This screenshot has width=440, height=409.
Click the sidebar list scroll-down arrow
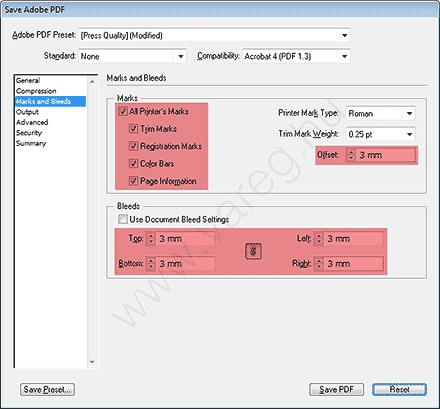click(x=92, y=362)
